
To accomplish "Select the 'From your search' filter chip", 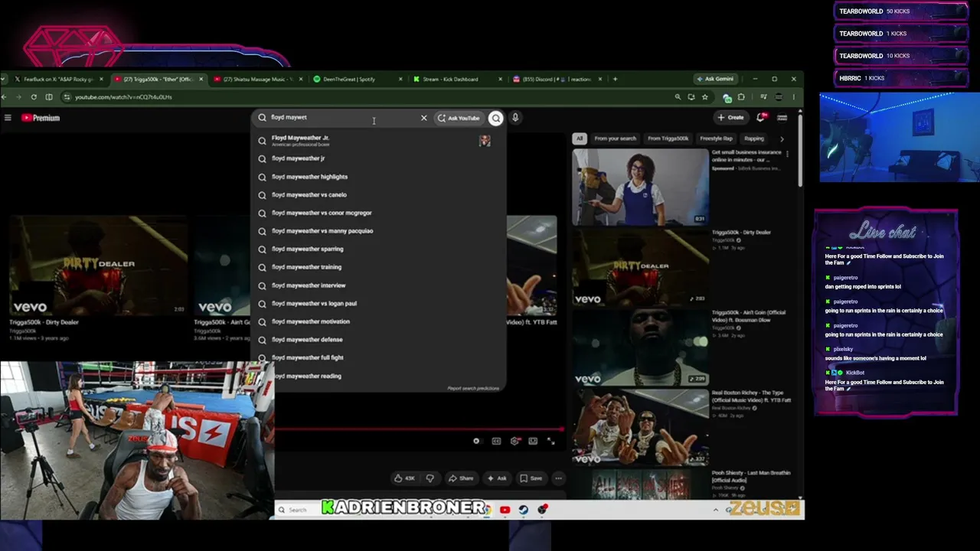I will pos(616,139).
